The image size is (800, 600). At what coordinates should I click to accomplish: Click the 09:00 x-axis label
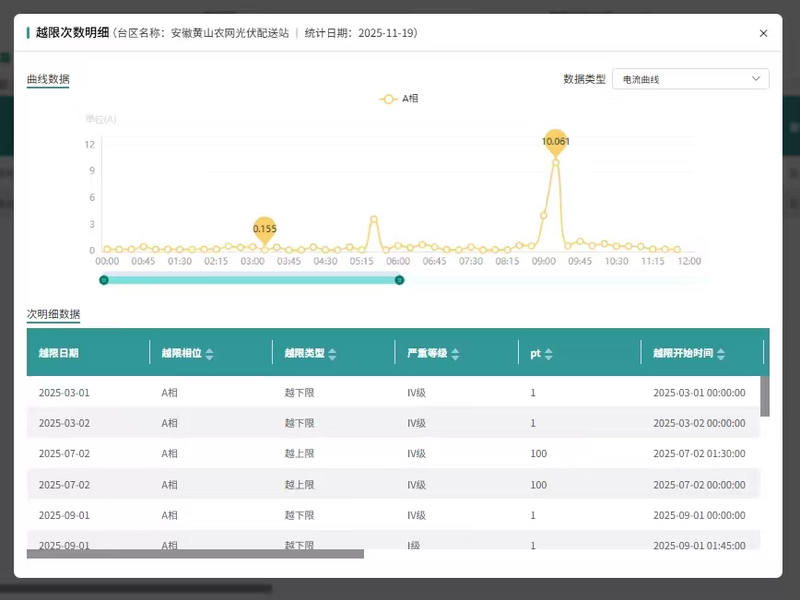point(544,261)
